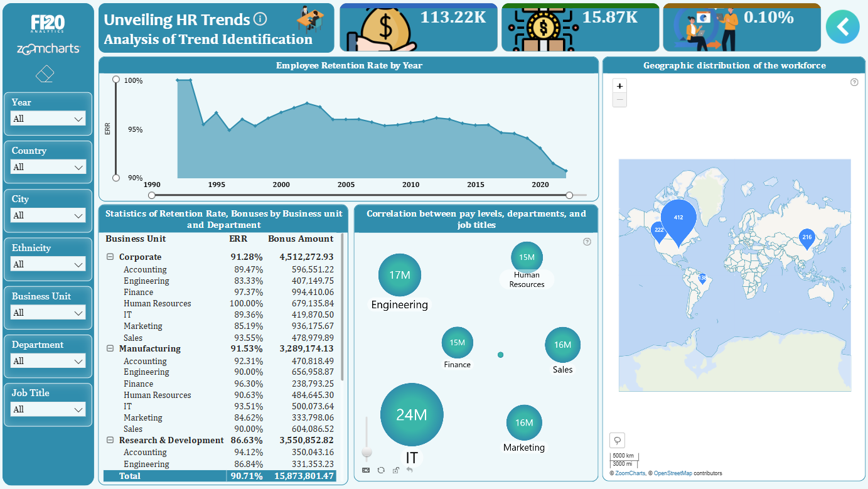Click the map zoom in plus button
Viewport: 868px width, 489px height.
click(619, 87)
